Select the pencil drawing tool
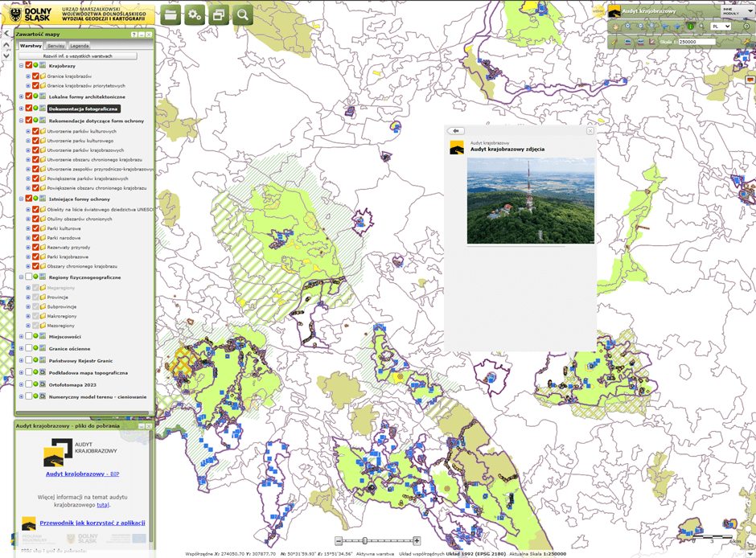 point(615,42)
